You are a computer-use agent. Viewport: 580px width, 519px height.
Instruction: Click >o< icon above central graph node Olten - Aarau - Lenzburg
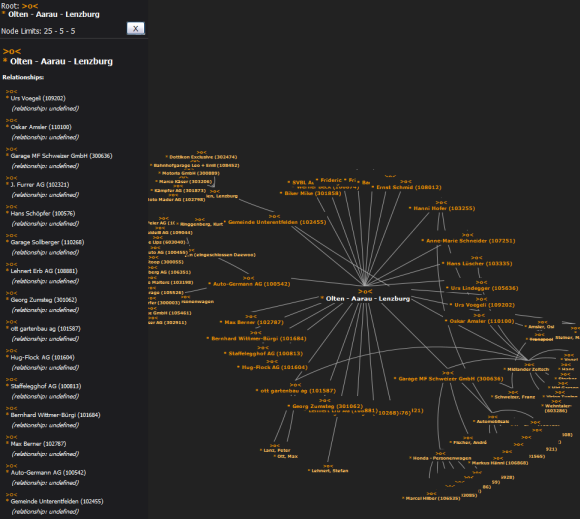click(365, 291)
